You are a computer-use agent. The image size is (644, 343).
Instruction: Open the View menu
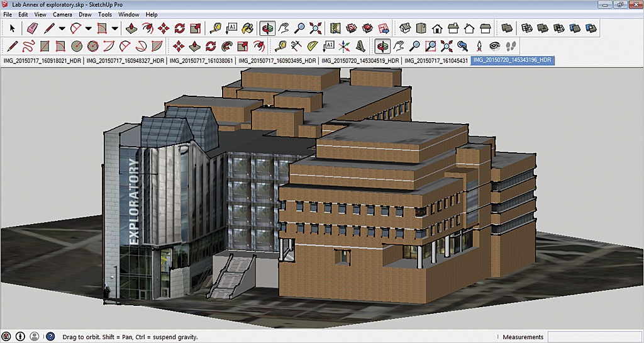[x=40, y=14]
